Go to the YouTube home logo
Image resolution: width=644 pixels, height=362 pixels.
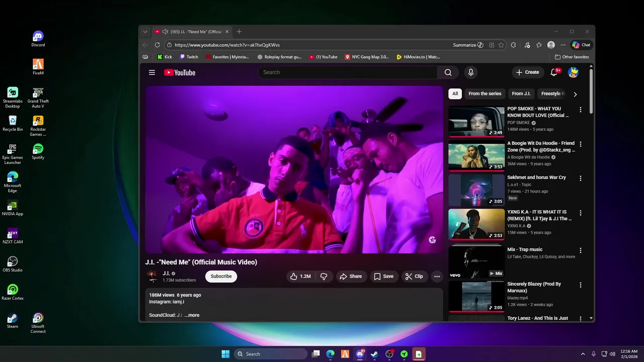pyautogui.click(x=180, y=72)
